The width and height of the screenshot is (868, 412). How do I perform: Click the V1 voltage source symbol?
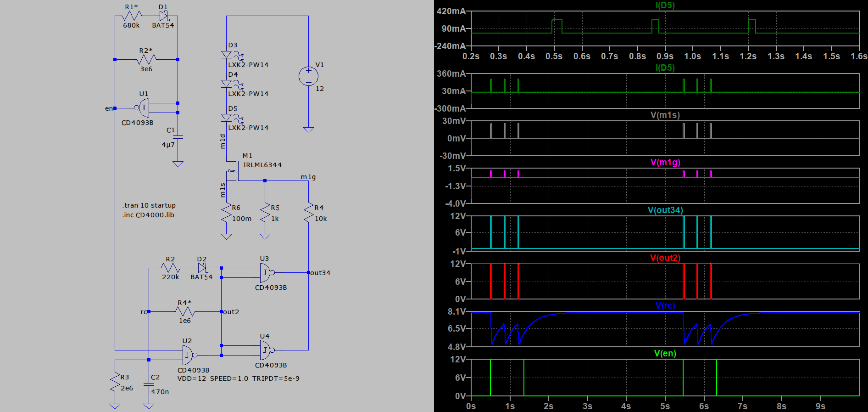[x=308, y=76]
